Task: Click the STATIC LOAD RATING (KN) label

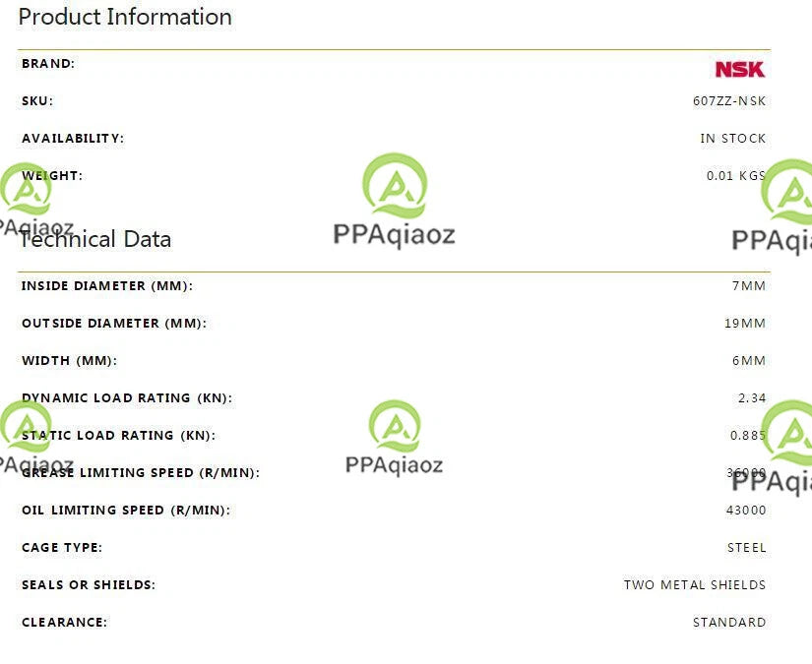Action: coord(118,435)
